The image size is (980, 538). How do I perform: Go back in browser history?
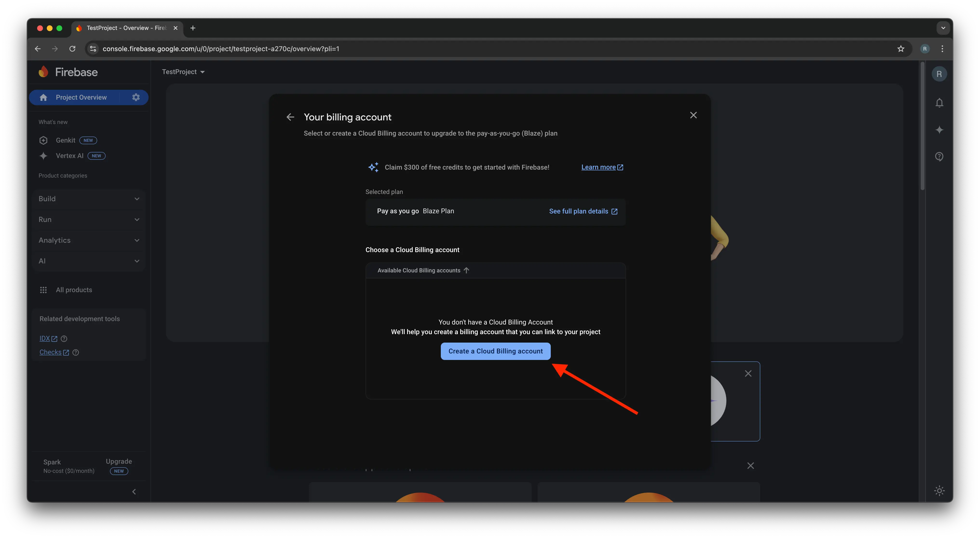point(38,49)
